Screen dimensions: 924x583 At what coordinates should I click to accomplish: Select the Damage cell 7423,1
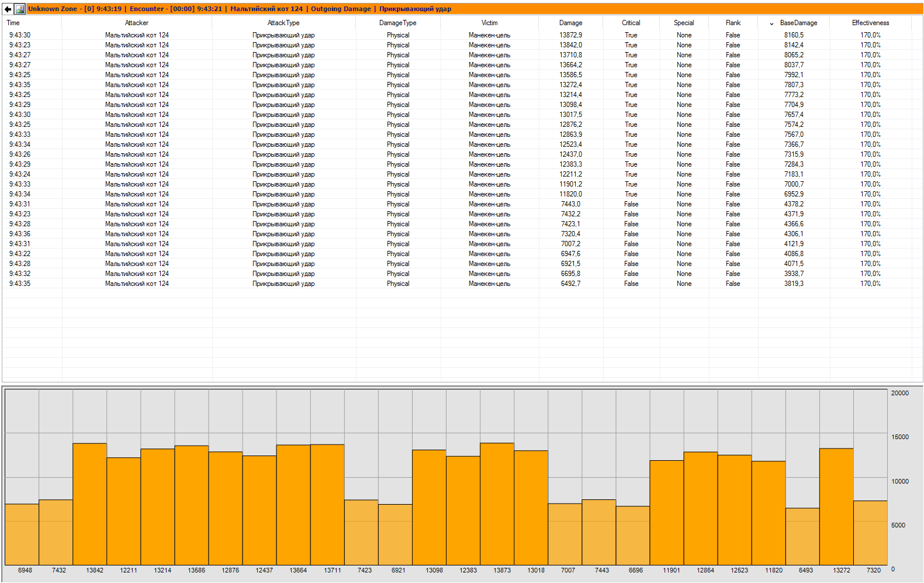571,224
